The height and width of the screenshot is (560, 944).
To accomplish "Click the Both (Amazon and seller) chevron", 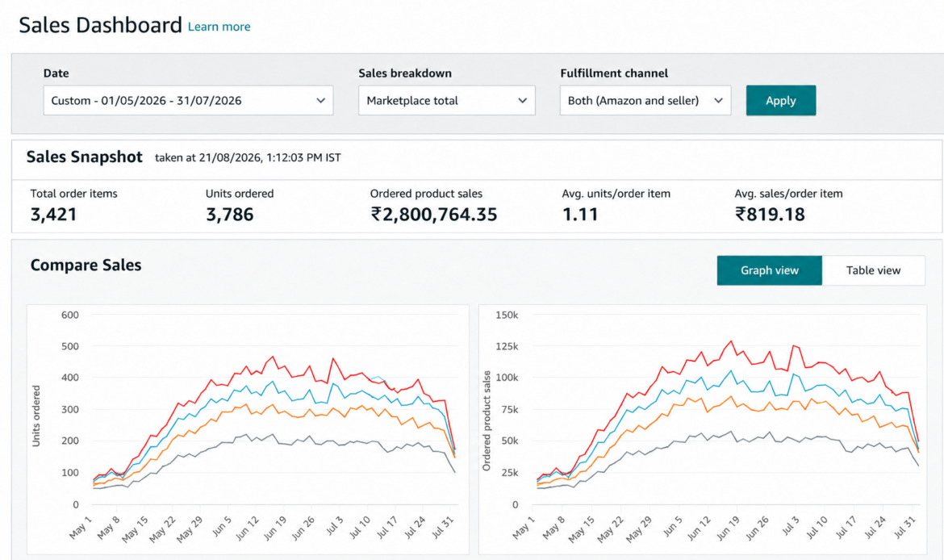I will [x=718, y=101].
